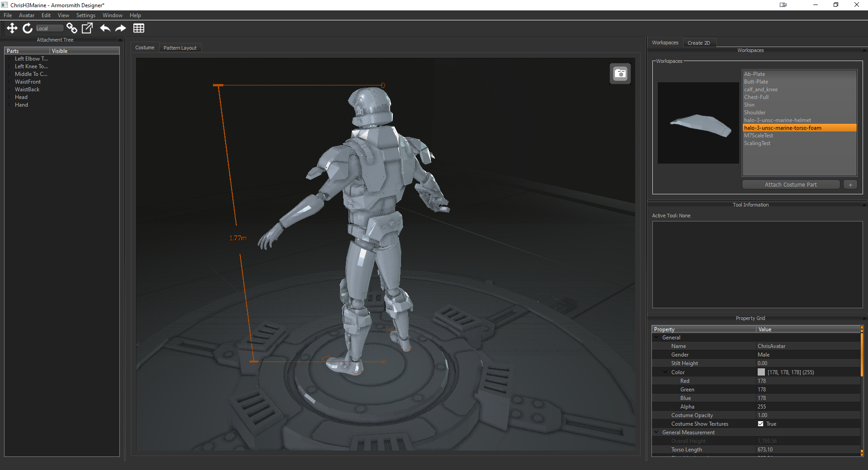868x470 pixels.
Task: Expand the Hand tree node
Action: (x=9, y=105)
